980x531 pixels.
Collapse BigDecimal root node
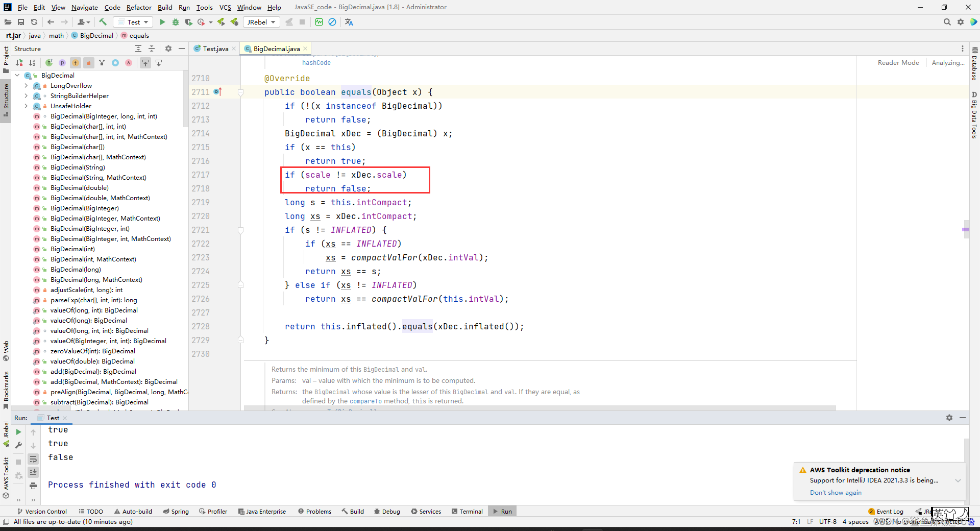(17, 76)
